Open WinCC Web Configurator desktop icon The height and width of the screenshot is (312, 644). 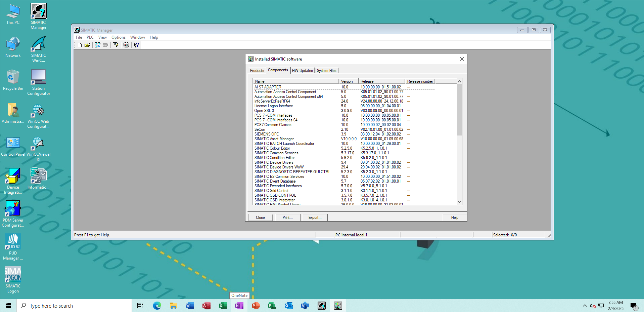[x=38, y=115]
